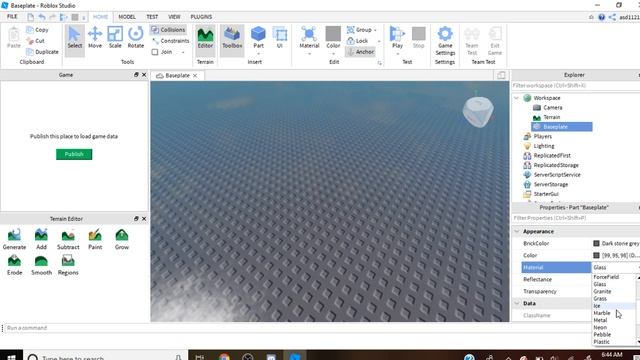This screenshot has width=640, height=360.
Task: Toggle Constraints option
Action: pyautogui.click(x=170, y=41)
